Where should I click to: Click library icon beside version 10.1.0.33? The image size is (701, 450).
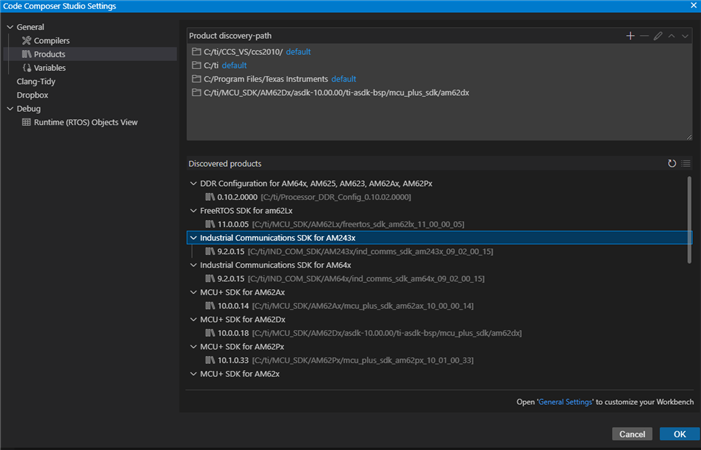(x=210, y=360)
